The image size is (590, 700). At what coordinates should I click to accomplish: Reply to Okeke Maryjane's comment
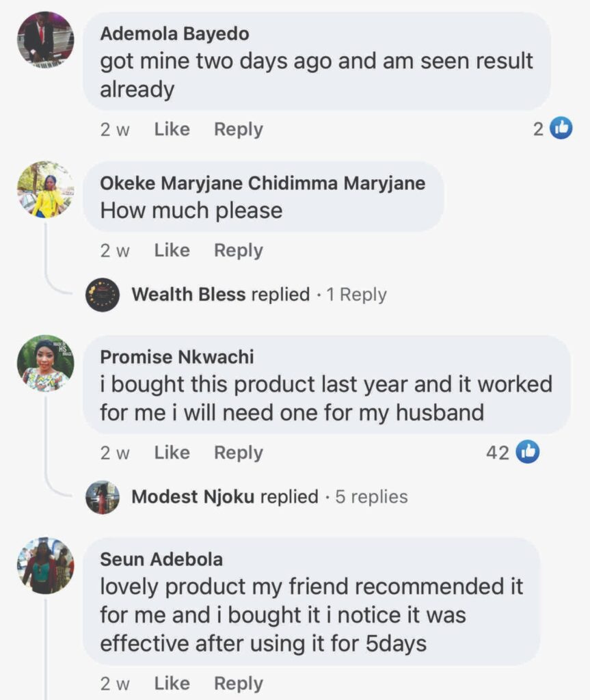pyautogui.click(x=238, y=250)
